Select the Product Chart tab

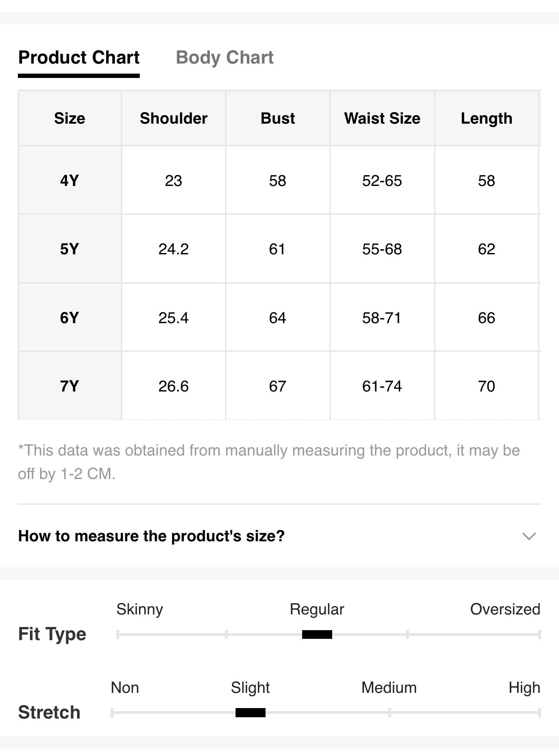click(x=79, y=57)
